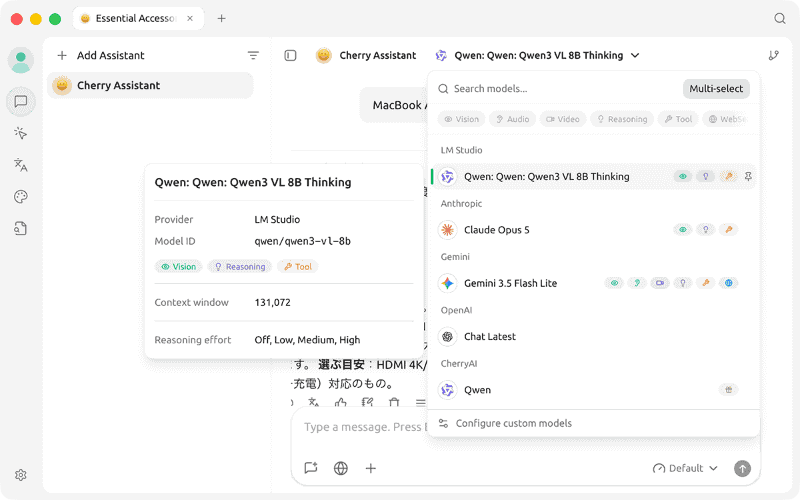The width and height of the screenshot is (800, 500).
Task: Open the Default dropdown in input bar
Action: [685, 468]
